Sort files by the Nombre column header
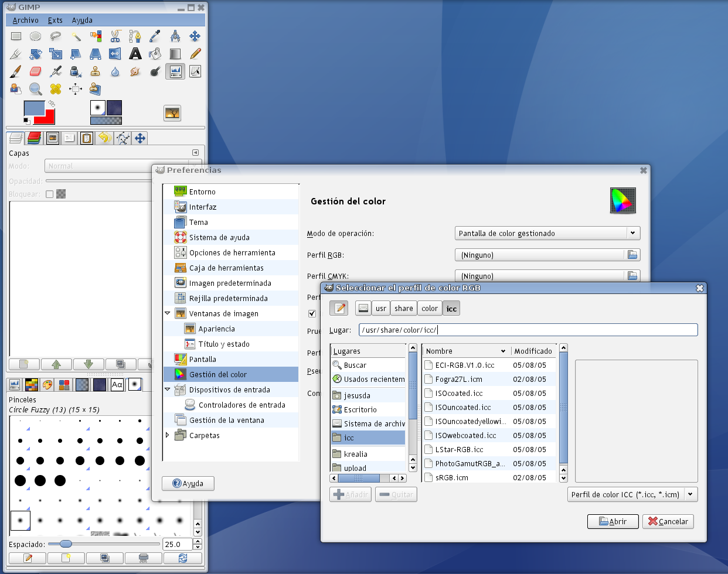Screen dimensions: 728x574 (x=466, y=351)
